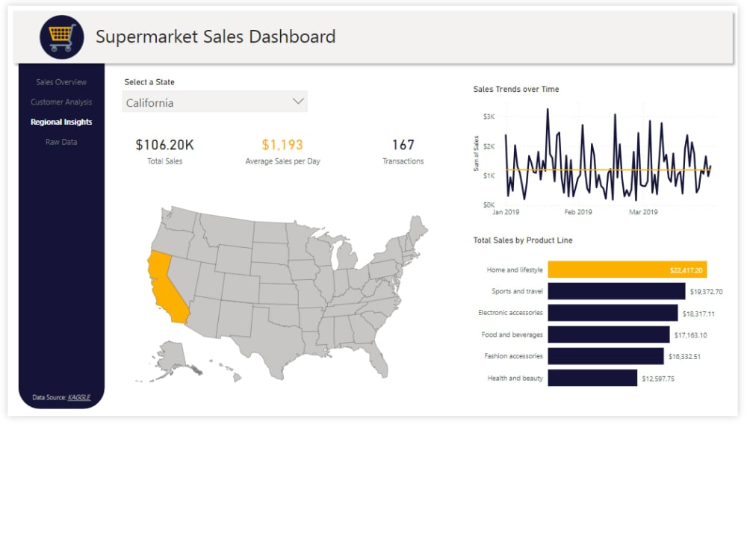The height and width of the screenshot is (560, 747).
Task: Select the Regional Insights tab
Action: (x=61, y=122)
